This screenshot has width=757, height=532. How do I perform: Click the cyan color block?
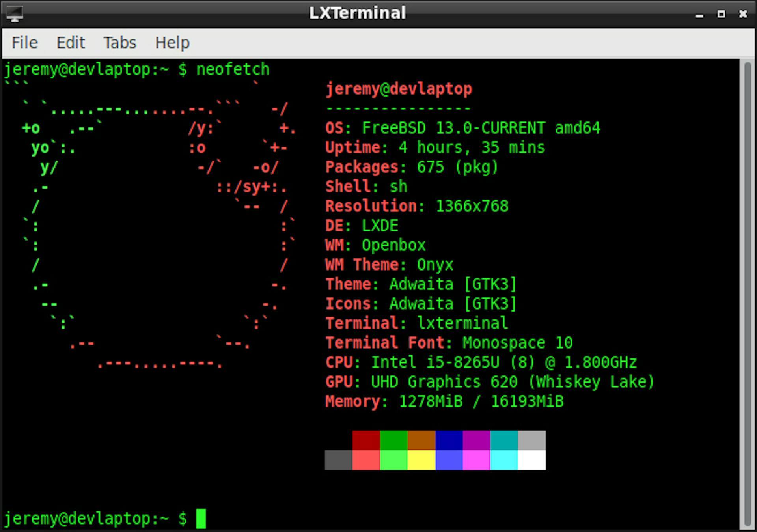[x=504, y=460]
